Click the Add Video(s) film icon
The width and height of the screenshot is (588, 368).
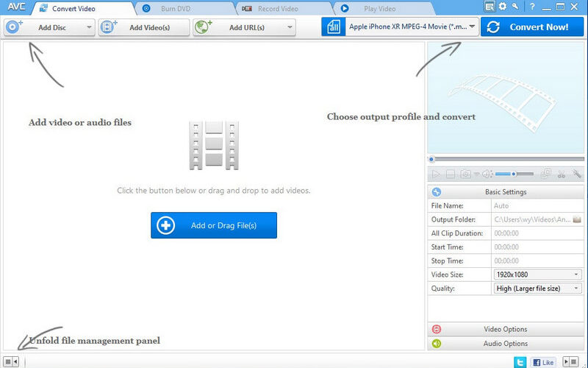click(x=109, y=27)
